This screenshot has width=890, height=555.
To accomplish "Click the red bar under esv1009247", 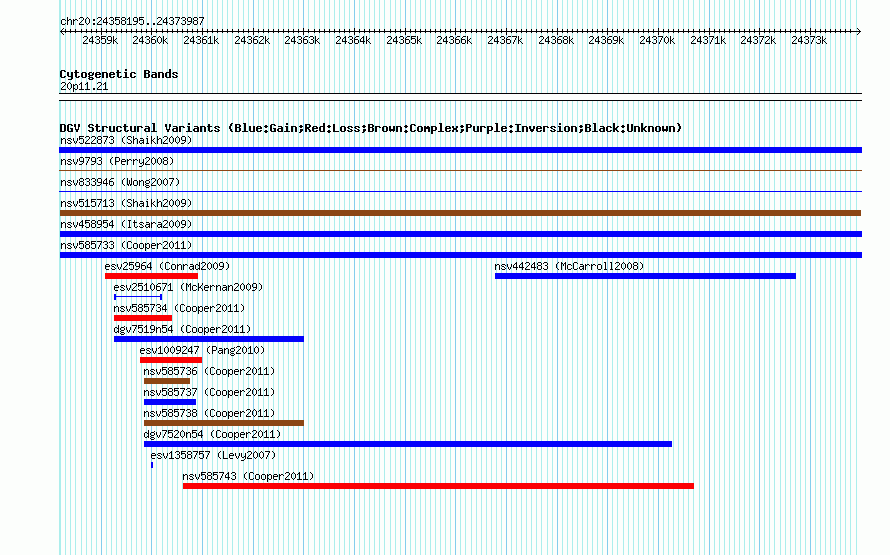I will pyautogui.click(x=171, y=360).
